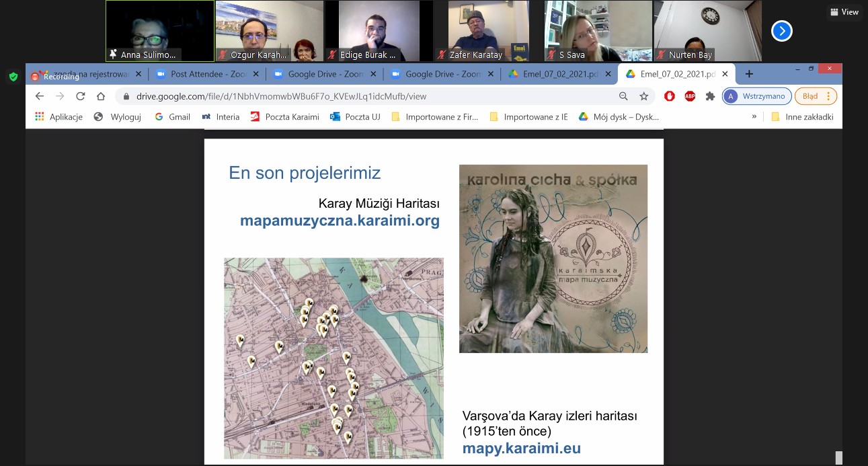View the site security padlock info

click(126, 96)
